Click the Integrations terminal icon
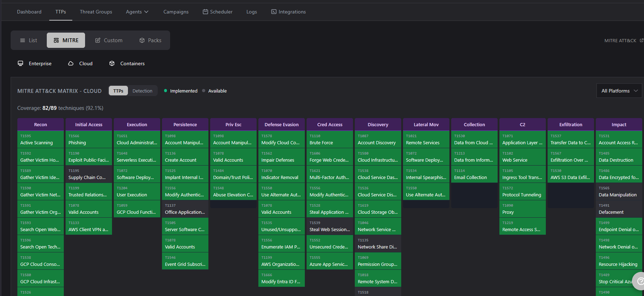644x296 pixels. tap(274, 12)
